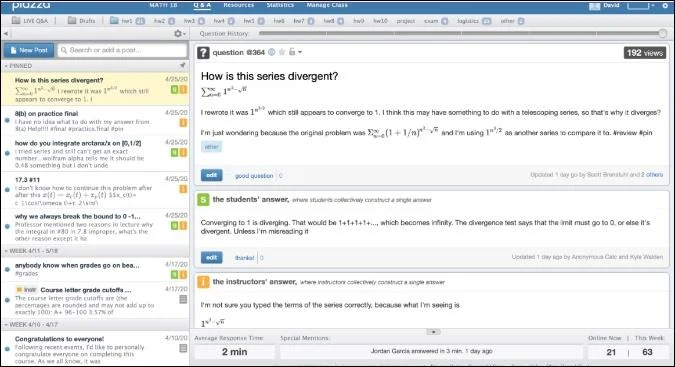Screen dimensions: 675x367
Task: Click the Question History slider handle
Action: pos(663,34)
